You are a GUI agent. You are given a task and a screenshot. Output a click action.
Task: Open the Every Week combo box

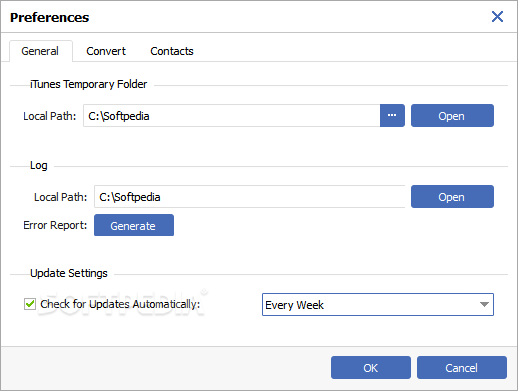[378, 304]
